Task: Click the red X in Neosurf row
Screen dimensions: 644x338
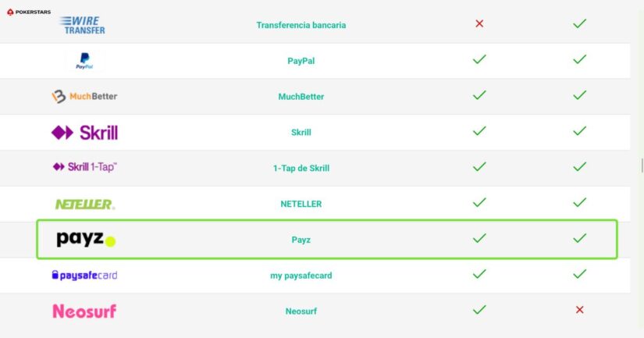Action: point(579,310)
